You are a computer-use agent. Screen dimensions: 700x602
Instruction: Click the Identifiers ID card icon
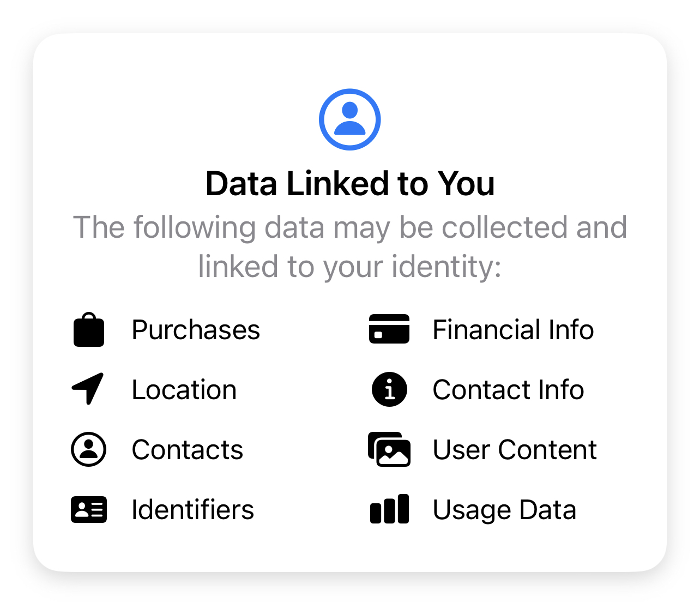click(89, 510)
